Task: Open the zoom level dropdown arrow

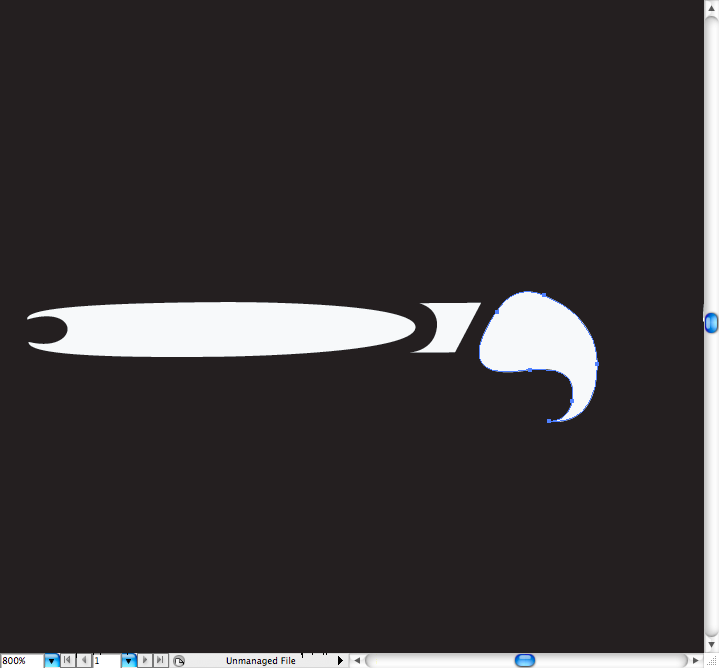Action: (x=51, y=661)
